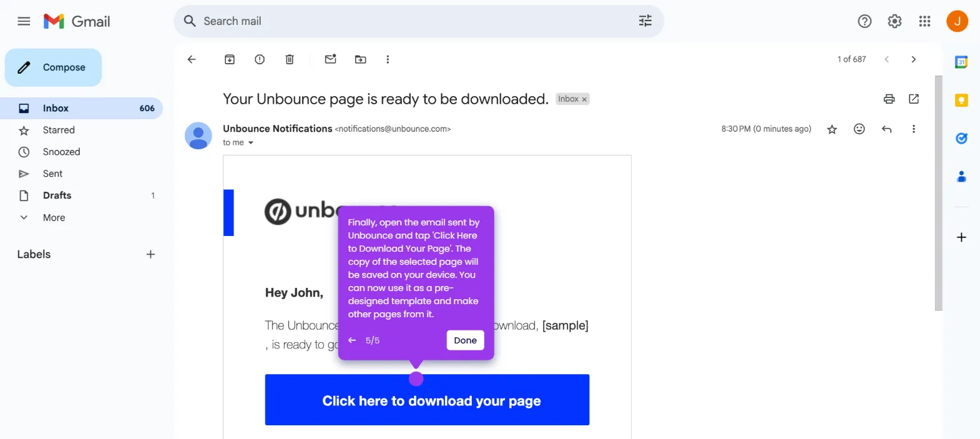Print all with the printer icon
The width and height of the screenshot is (980, 439).
(x=889, y=99)
